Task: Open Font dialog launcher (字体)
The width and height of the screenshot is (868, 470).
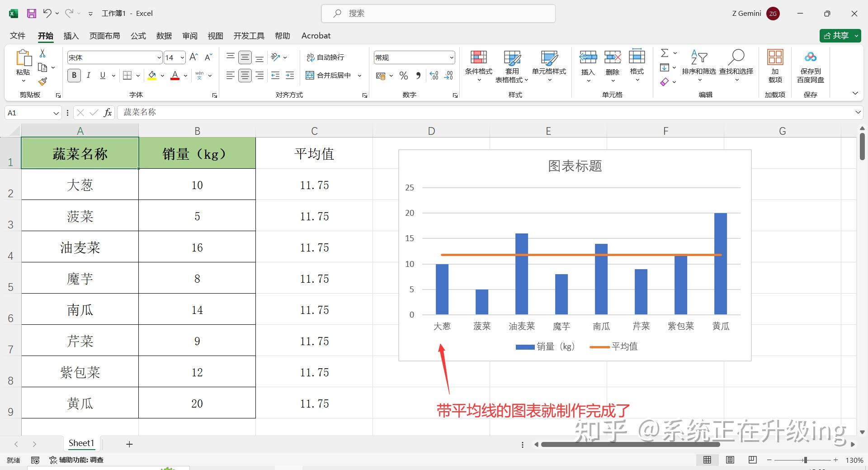Action: [215, 95]
